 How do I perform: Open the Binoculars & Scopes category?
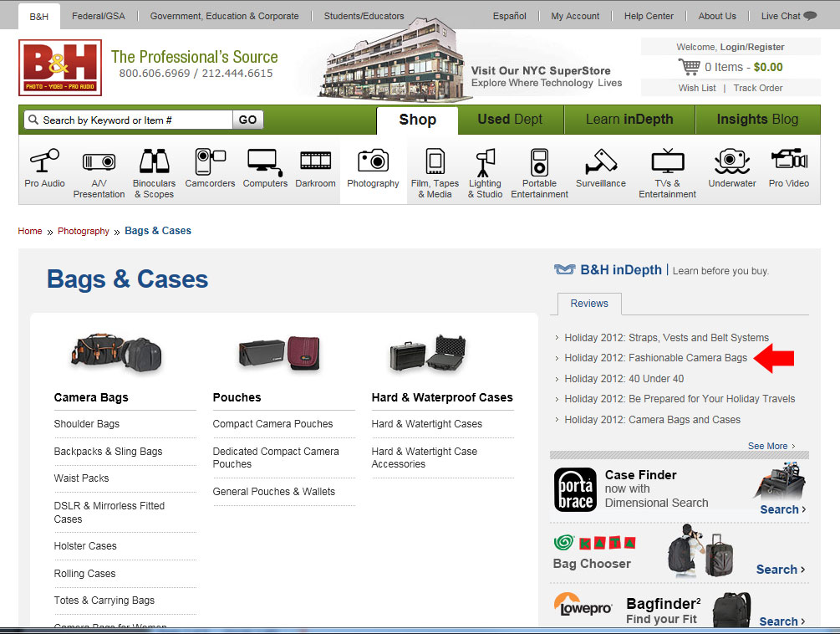pyautogui.click(x=155, y=174)
